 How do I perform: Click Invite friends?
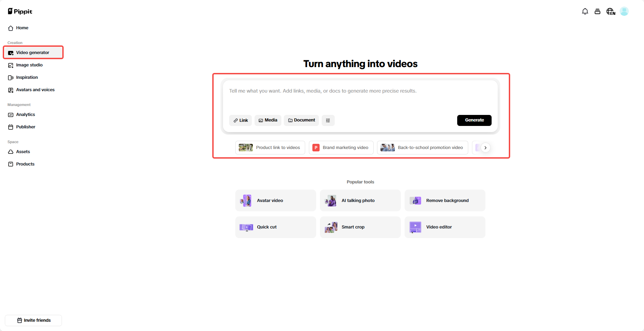(33, 320)
